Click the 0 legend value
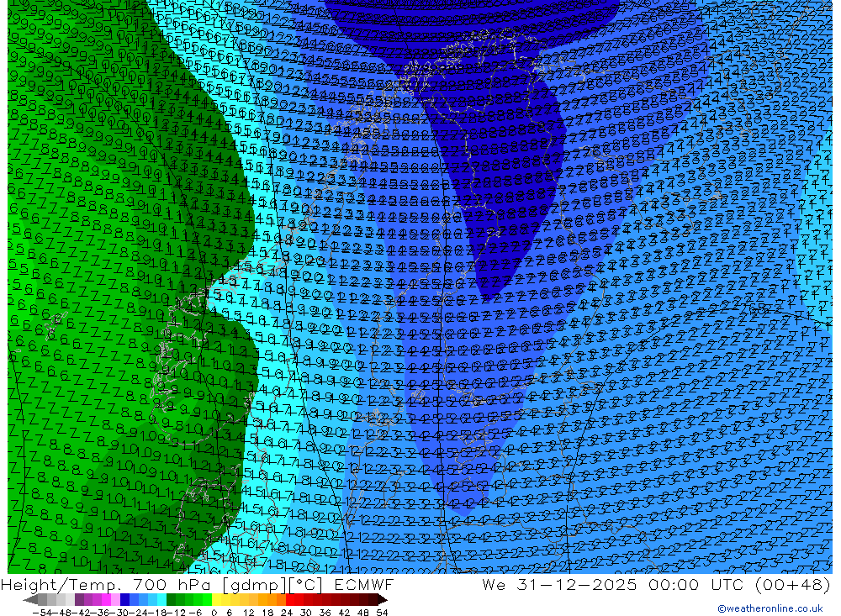This screenshot has width=841, height=616. (x=214, y=613)
